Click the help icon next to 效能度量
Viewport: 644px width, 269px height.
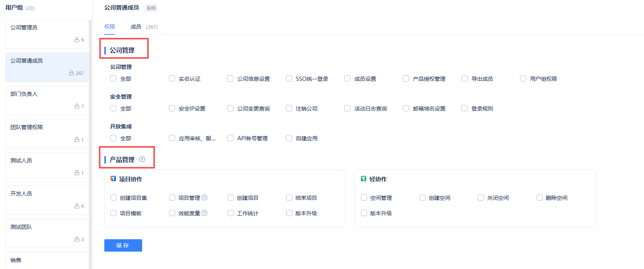point(204,213)
